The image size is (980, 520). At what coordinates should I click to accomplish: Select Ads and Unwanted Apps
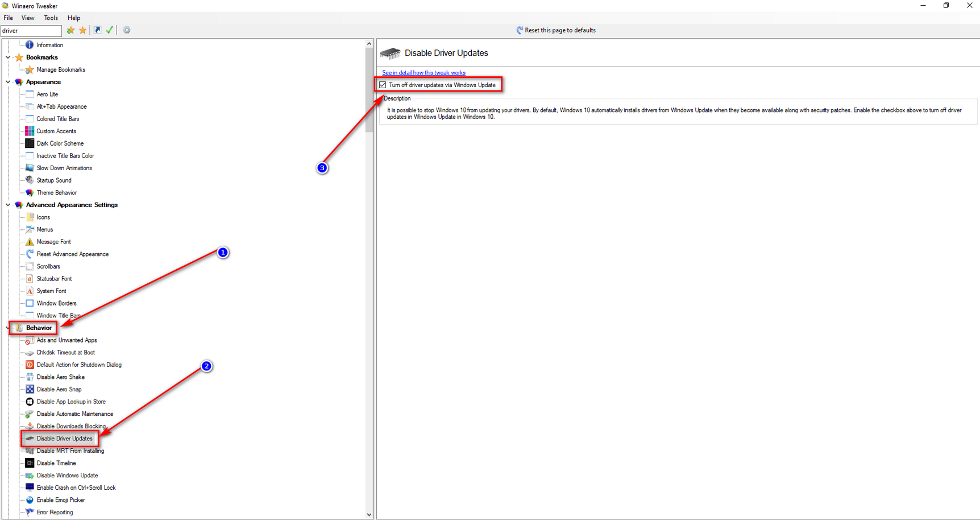tap(67, 340)
